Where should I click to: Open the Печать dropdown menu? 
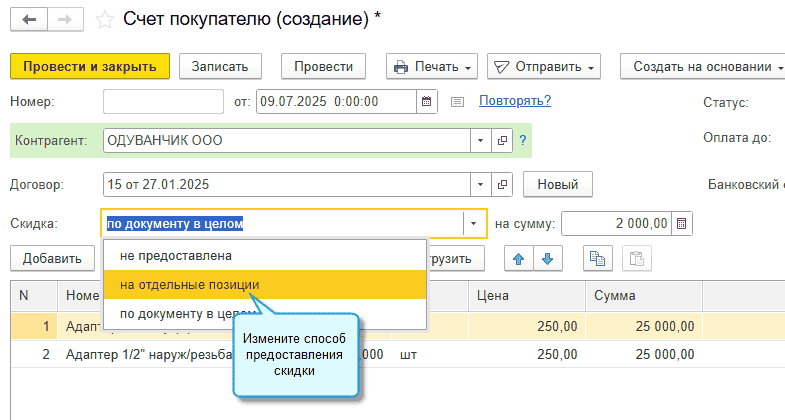coord(432,67)
